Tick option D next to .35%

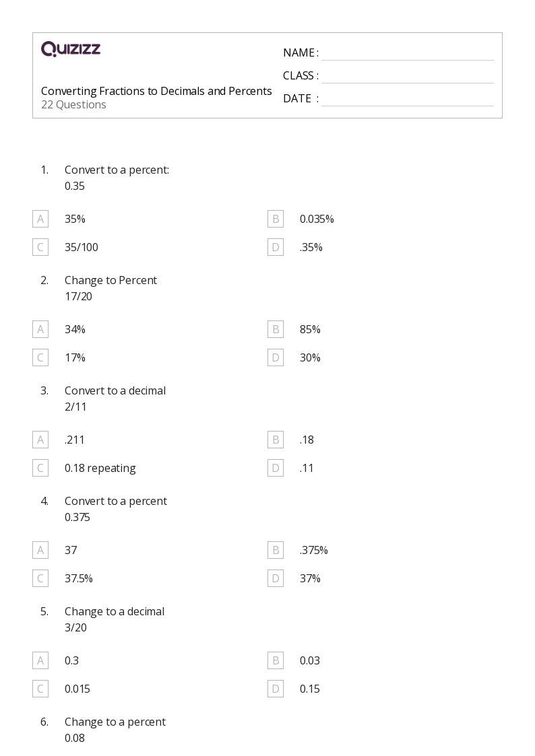click(x=275, y=247)
